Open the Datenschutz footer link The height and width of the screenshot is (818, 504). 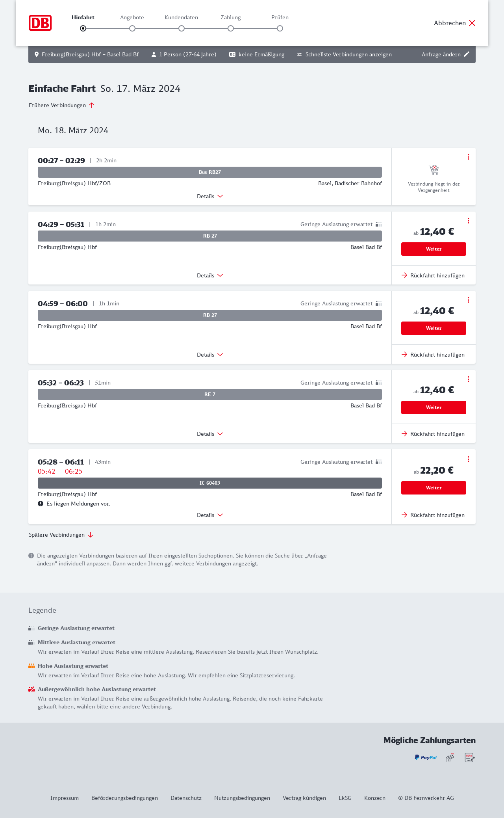(186, 798)
